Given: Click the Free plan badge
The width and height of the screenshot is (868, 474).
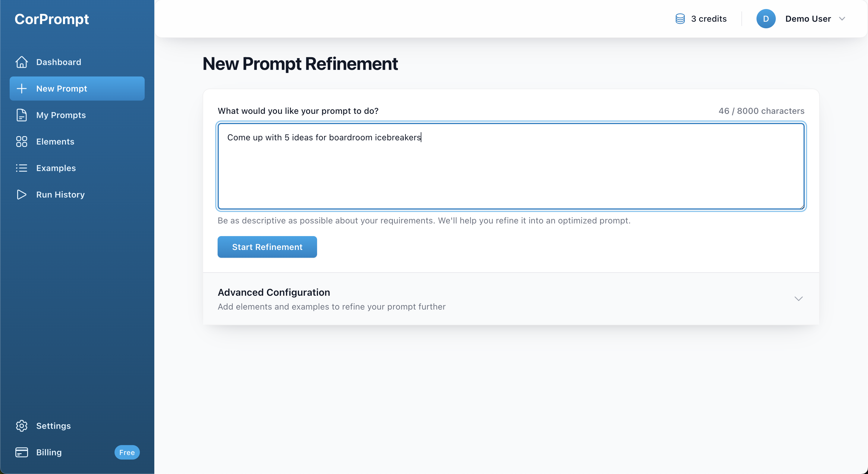Looking at the screenshot, I should pos(127,452).
